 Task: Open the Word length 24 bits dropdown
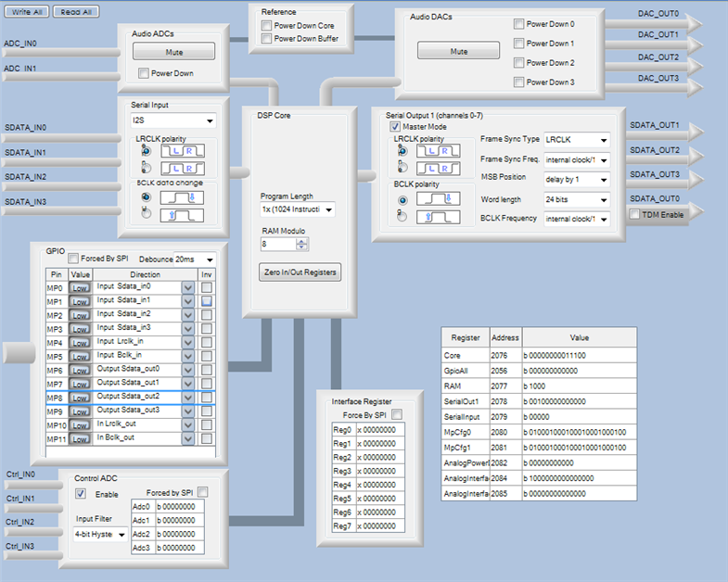pyautogui.click(x=577, y=199)
